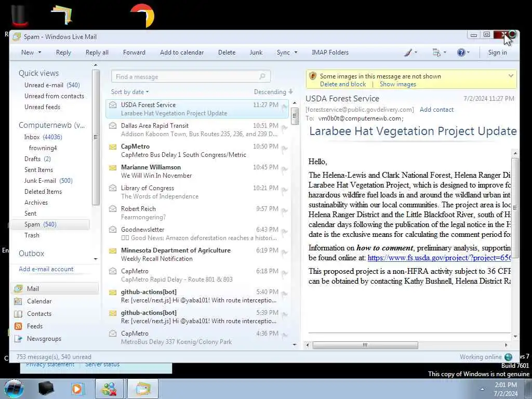
Task: Open Windows Media Player from taskbar
Action: click(x=77, y=389)
